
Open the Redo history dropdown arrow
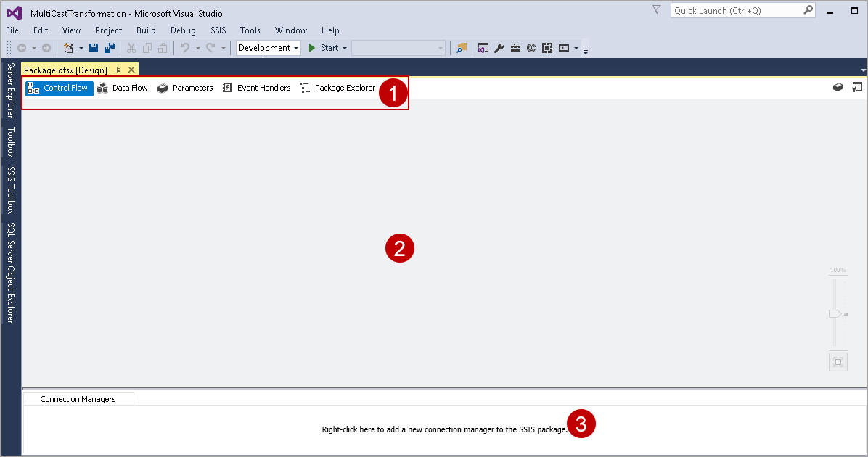pos(223,48)
